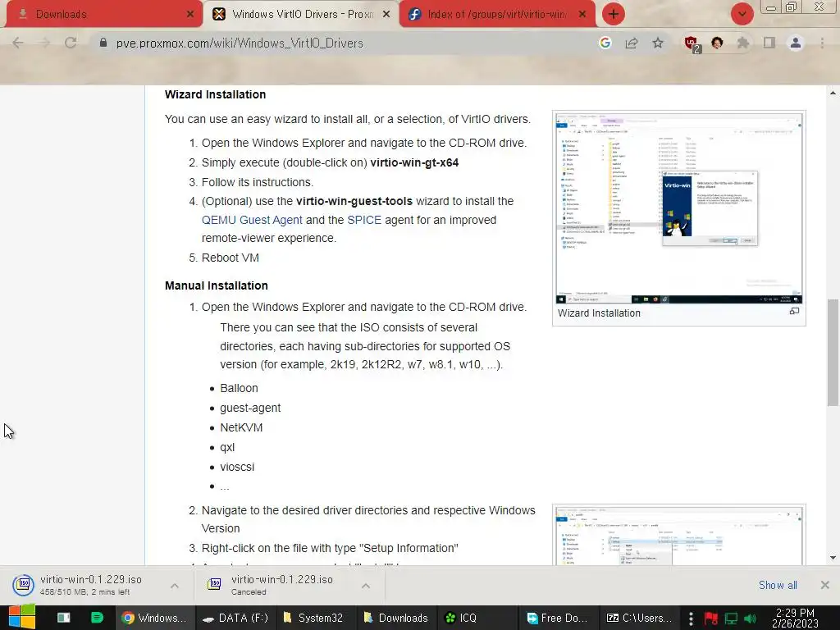Viewport: 840px width, 630px height.
Task: Open Free Download Manager taskbar button
Action: 557,618
